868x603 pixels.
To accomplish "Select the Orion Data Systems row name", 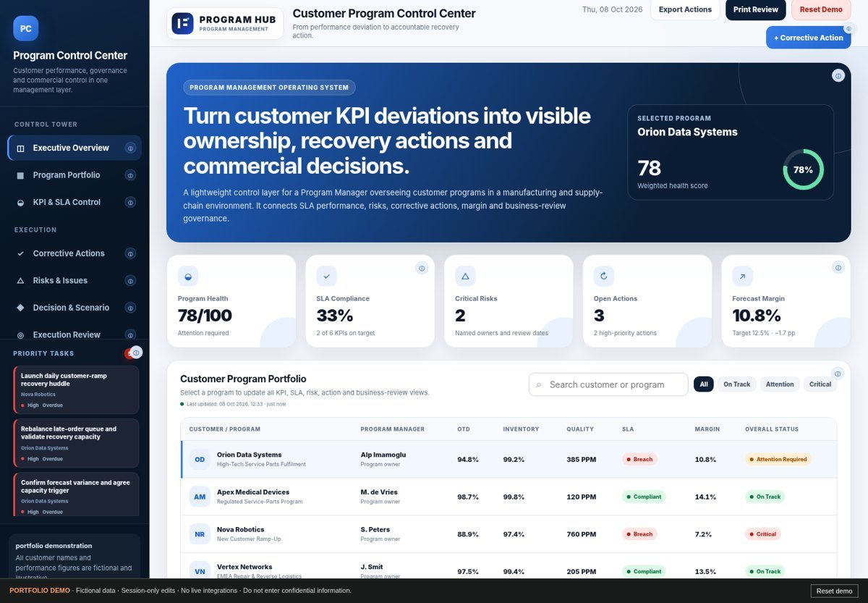I will pyautogui.click(x=249, y=455).
